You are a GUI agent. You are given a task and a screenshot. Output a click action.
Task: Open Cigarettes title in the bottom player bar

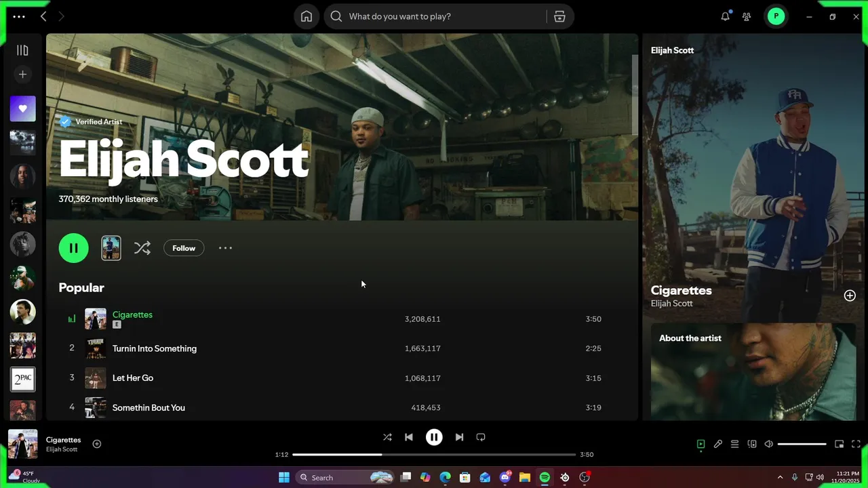click(x=63, y=440)
